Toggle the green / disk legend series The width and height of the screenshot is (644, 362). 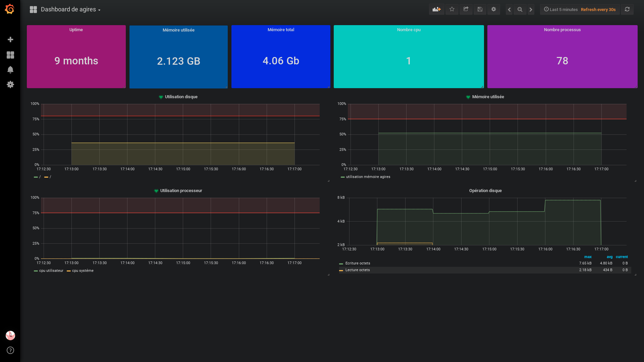[x=37, y=177]
